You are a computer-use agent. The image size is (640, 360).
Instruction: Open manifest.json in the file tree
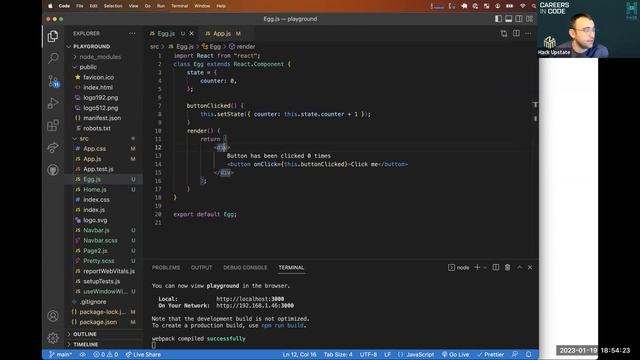[102, 118]
